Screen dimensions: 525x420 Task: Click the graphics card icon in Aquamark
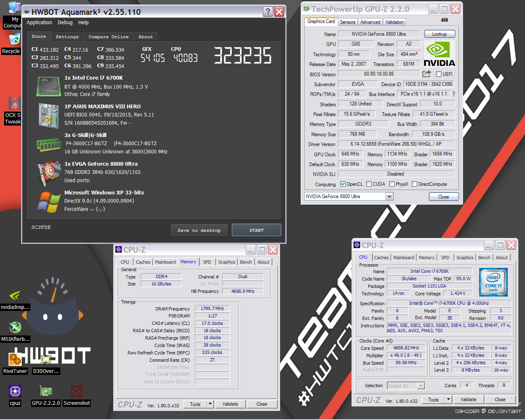click(x=49, y=173)
